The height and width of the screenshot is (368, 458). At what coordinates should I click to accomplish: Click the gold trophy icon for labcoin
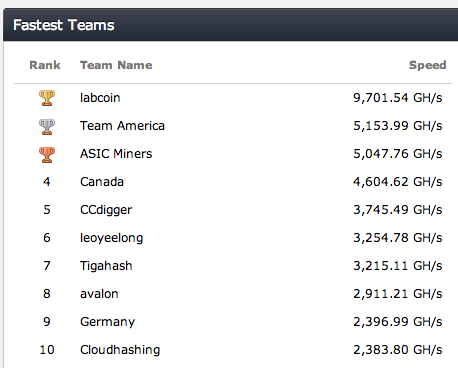(x=47, y=98)
